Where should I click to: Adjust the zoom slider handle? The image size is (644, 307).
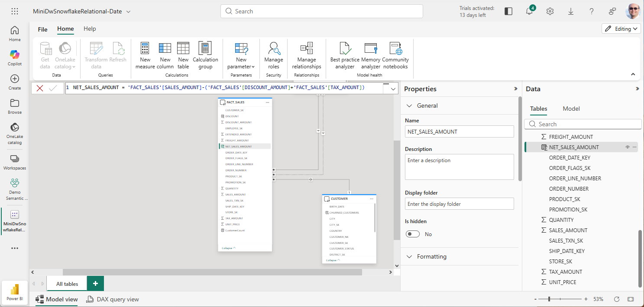tap(550, 299)
